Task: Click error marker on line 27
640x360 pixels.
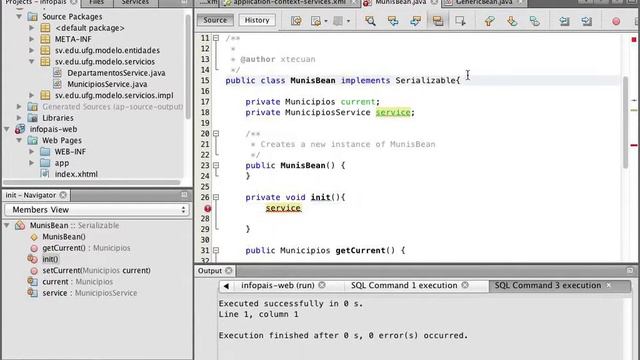Action: pyautogui.click(x=207, y=208)
